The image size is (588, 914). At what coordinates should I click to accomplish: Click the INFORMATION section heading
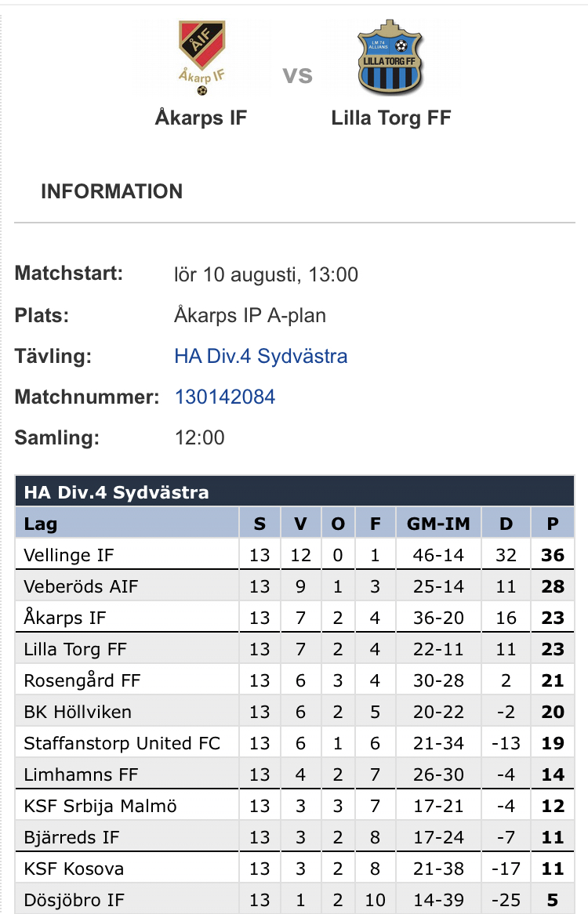tap(111, 191)
